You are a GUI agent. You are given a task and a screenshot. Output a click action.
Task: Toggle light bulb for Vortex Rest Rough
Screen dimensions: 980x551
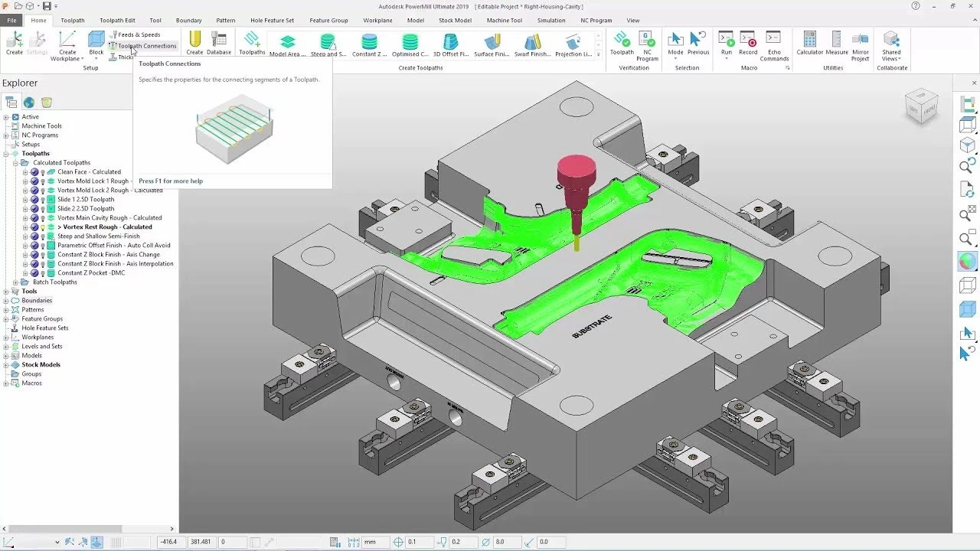click(x=43, y=227)
